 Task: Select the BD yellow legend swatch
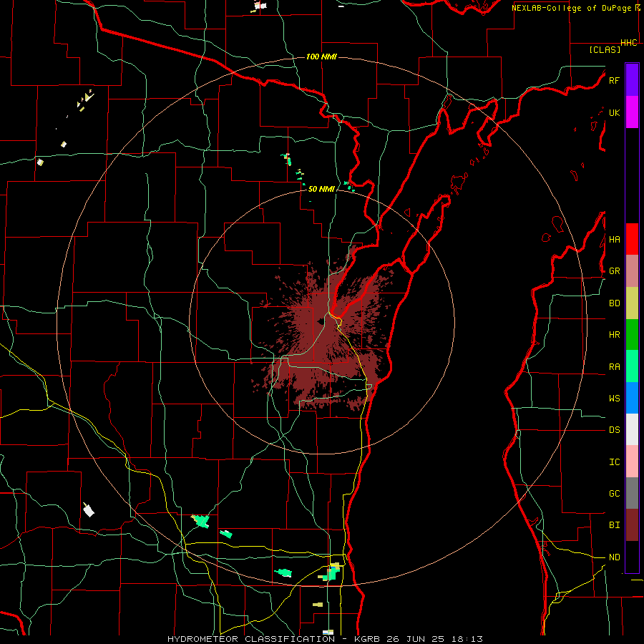[632, 303]
